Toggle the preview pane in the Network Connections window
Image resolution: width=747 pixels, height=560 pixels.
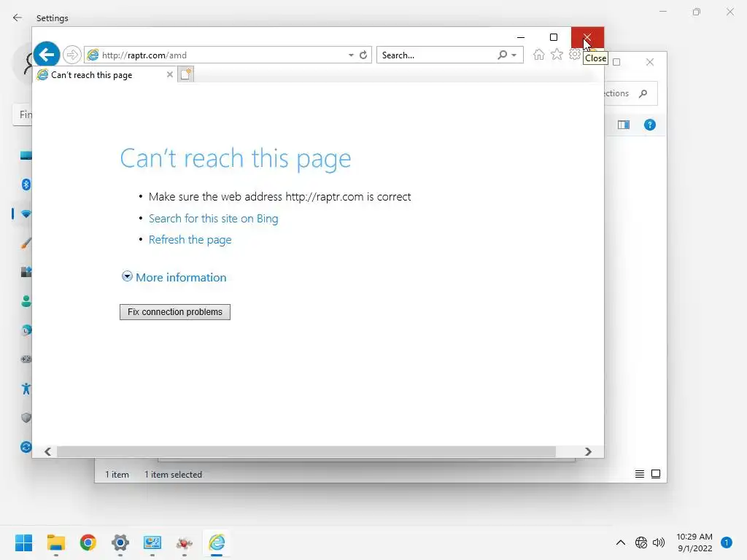click(624, 125)
